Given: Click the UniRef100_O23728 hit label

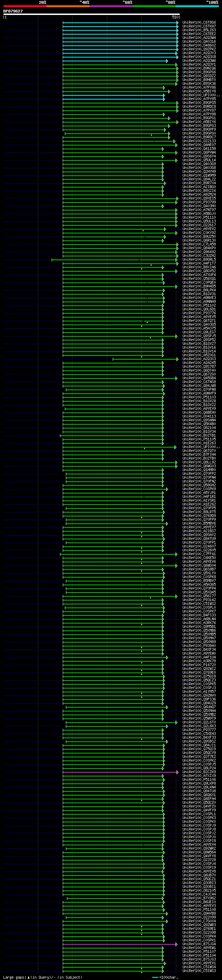Looking at the screenshot, I should point(199,860).
